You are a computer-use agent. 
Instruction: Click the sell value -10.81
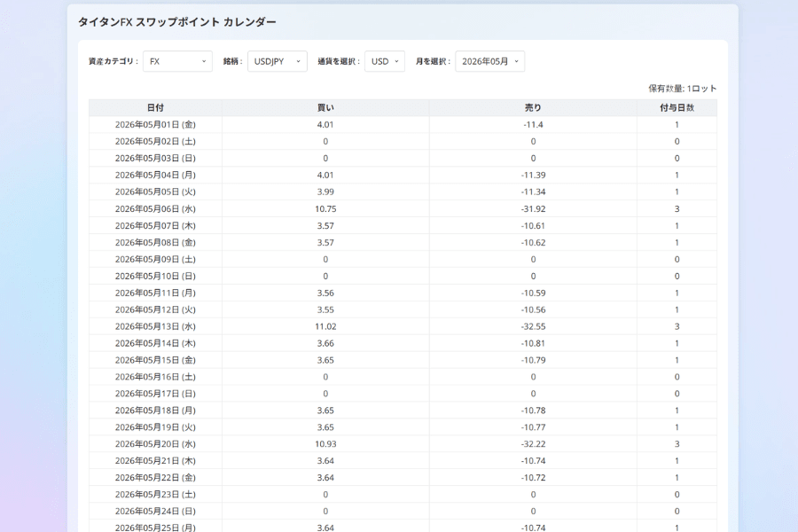(x=533, y=343)
